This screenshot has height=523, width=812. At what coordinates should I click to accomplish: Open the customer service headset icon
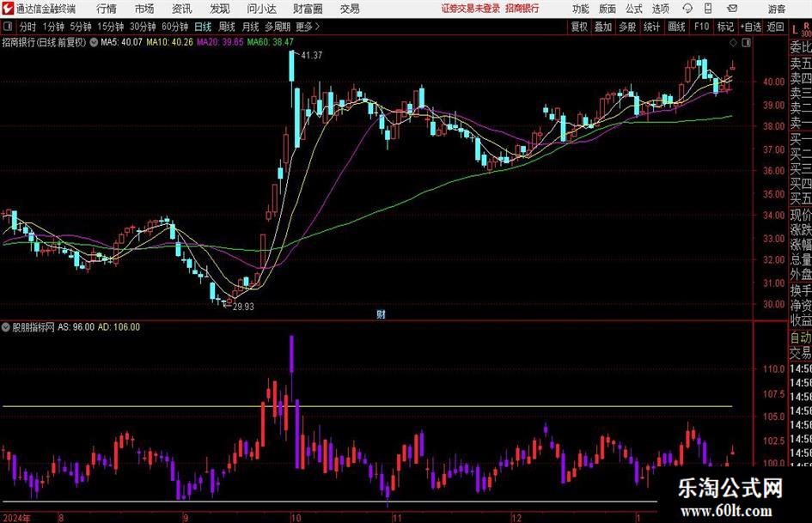687,9
